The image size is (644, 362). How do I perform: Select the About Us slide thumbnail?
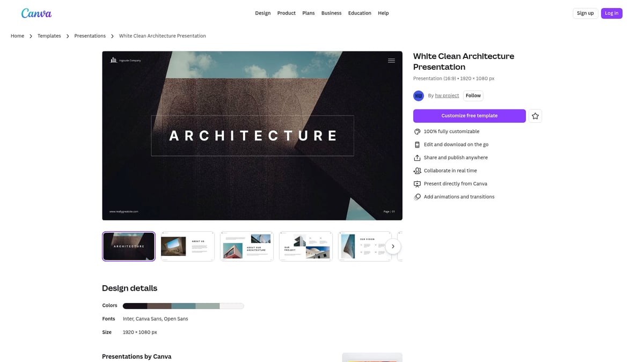pyautogui.click(x=187, y=246)
